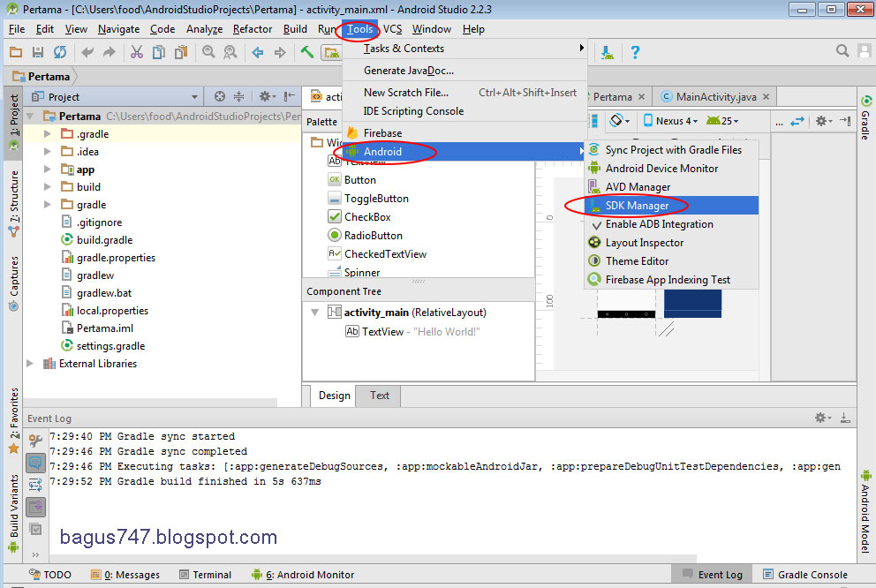
Task: Open Build Variants side panel
Action: tap(13, 513)
